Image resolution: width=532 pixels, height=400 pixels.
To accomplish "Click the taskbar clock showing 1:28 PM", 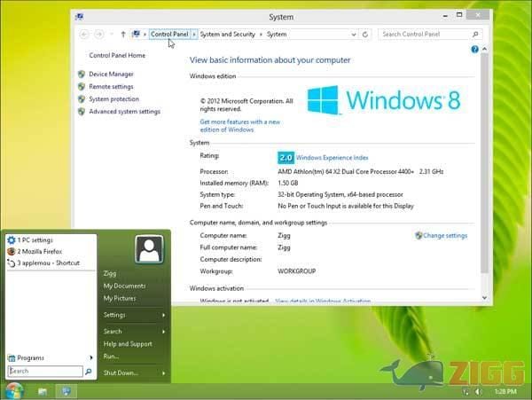I will [505, 392].
